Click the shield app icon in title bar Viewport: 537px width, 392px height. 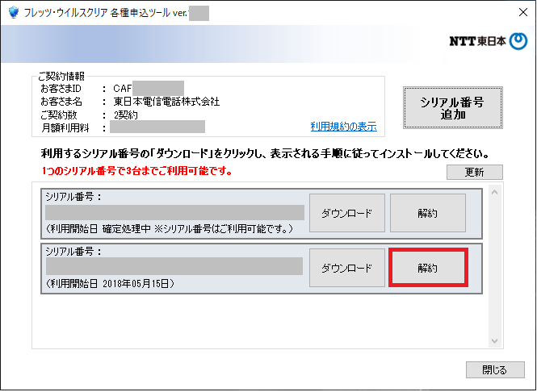[12, 12]
